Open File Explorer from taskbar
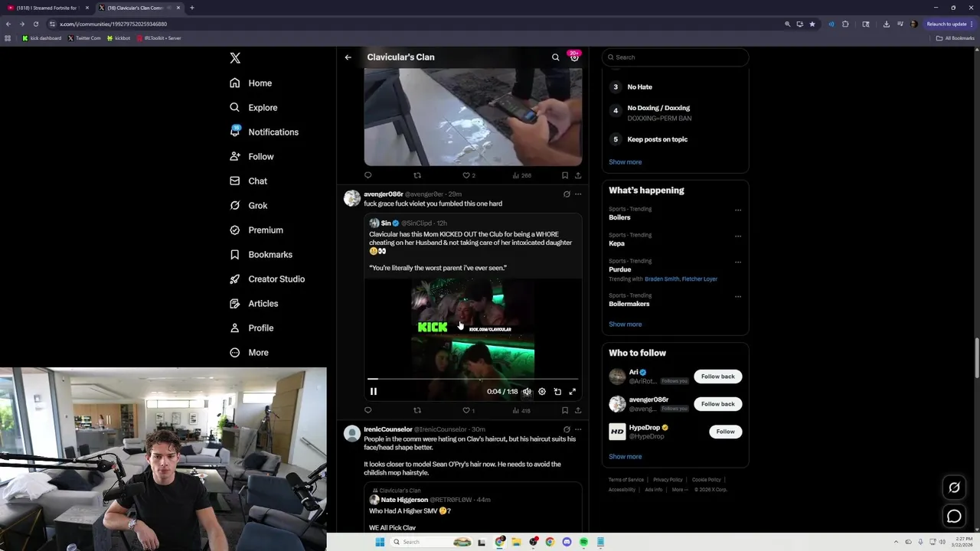Screen dimensions: 980x551 (517, 542)
